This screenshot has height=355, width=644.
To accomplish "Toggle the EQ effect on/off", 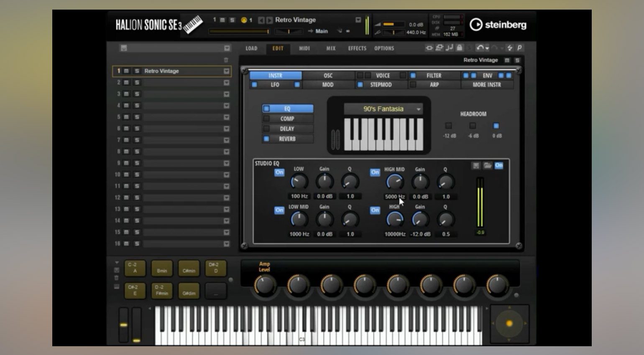I will [x=266, y=109].
